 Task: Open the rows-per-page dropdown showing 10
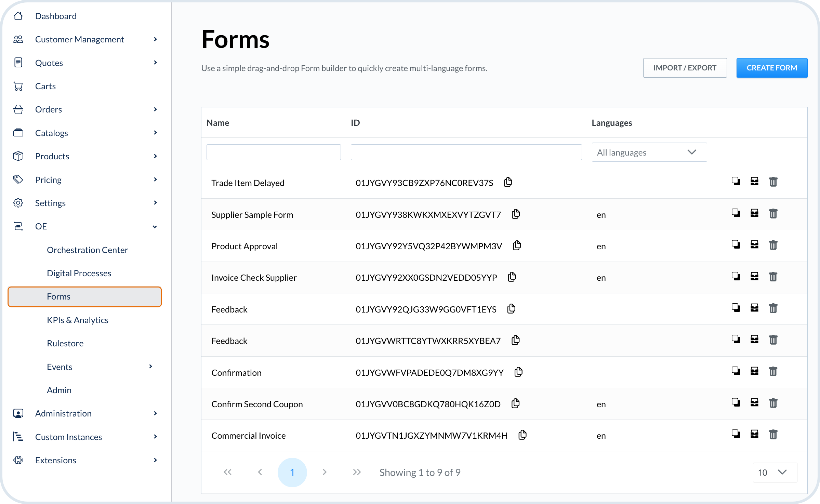(775, 473)
